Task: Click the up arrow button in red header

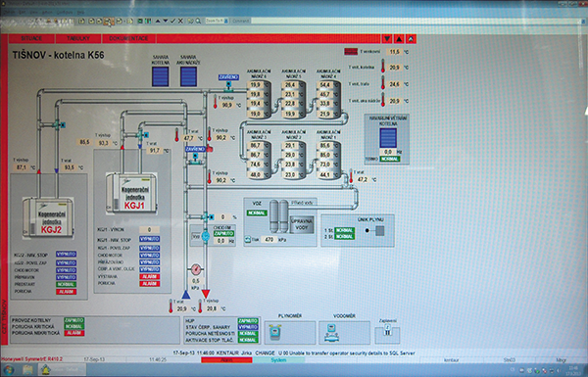Action: 399,38
